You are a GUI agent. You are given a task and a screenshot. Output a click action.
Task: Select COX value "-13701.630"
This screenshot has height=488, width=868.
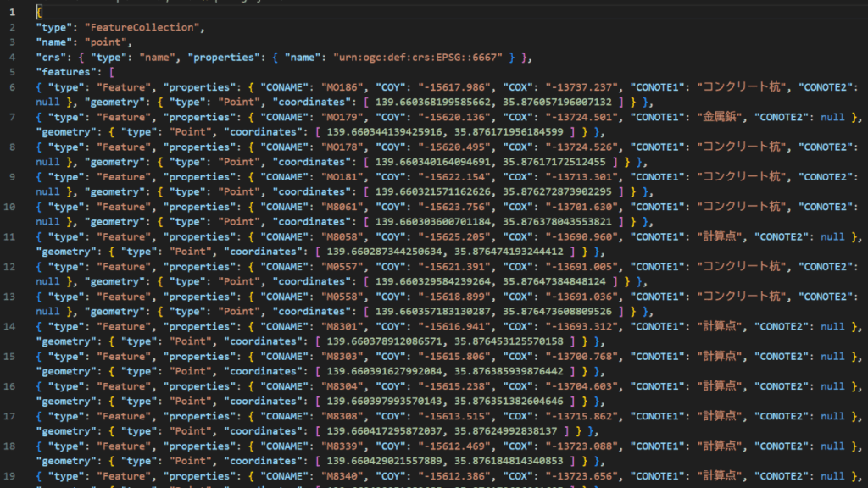pyautogui.click(x=581, y=207)
